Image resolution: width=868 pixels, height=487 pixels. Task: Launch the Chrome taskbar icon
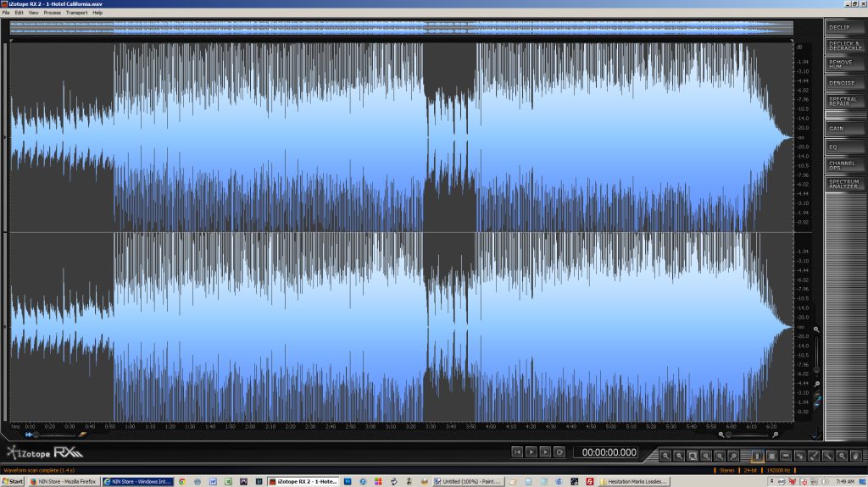click(181, 481)
